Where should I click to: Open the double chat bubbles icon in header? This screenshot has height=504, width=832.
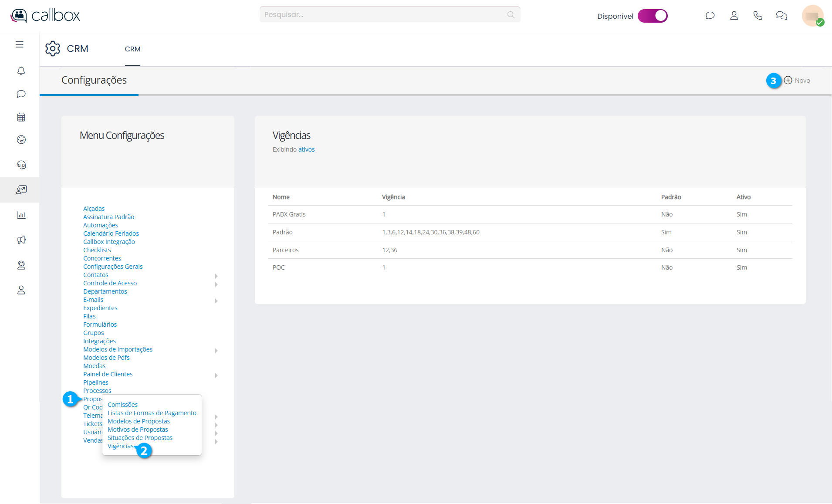[x=781, y=16]
